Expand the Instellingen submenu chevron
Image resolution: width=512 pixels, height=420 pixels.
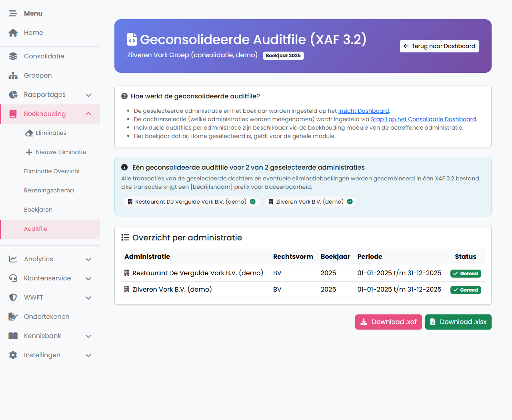point(88,355)
